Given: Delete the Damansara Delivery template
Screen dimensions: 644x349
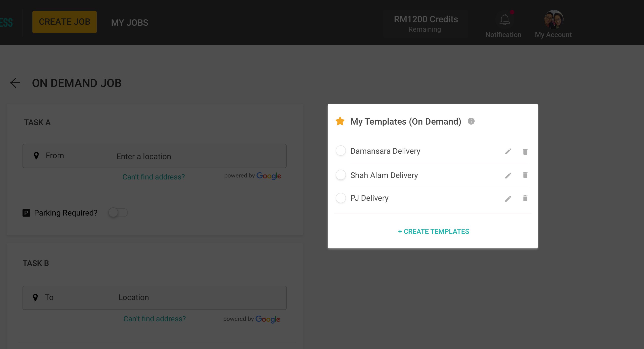Looking at the screenshot, I should pos(525,152).
